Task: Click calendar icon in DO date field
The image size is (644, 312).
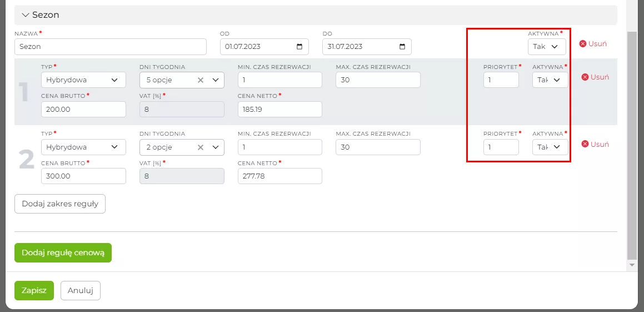Action: pyautogui.click(x=402, y=47)
